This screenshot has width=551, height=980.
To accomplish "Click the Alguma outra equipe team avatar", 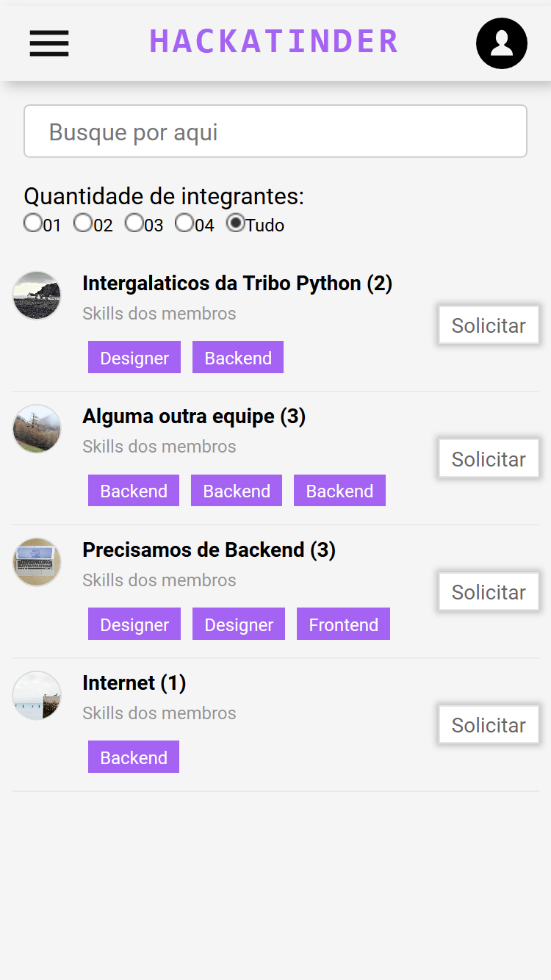I will tap(36, 428).
